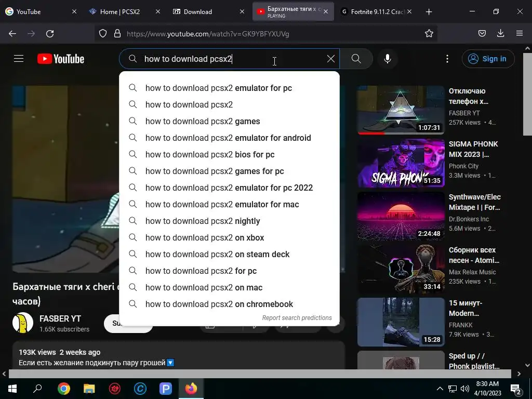Image resolution: width=532 pixels, height=399 pixels.
Task: Go back with the browser back arrow
Action: point(12,34)
